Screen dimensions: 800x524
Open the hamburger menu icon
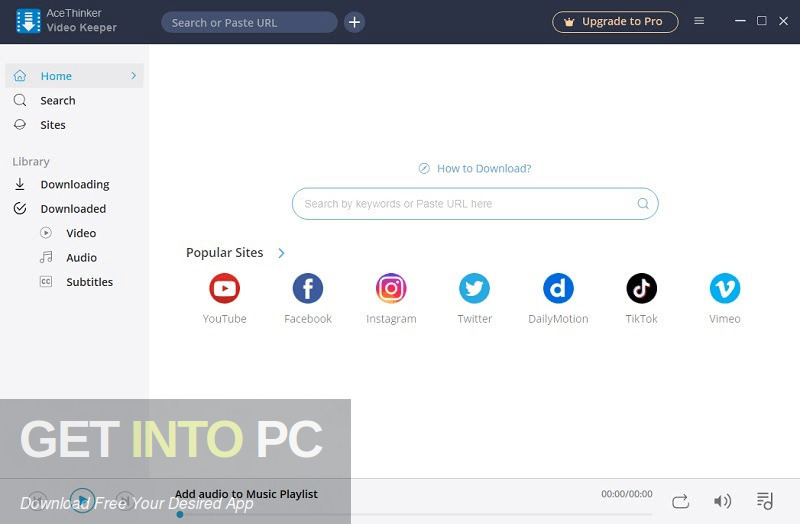point(699,21)
